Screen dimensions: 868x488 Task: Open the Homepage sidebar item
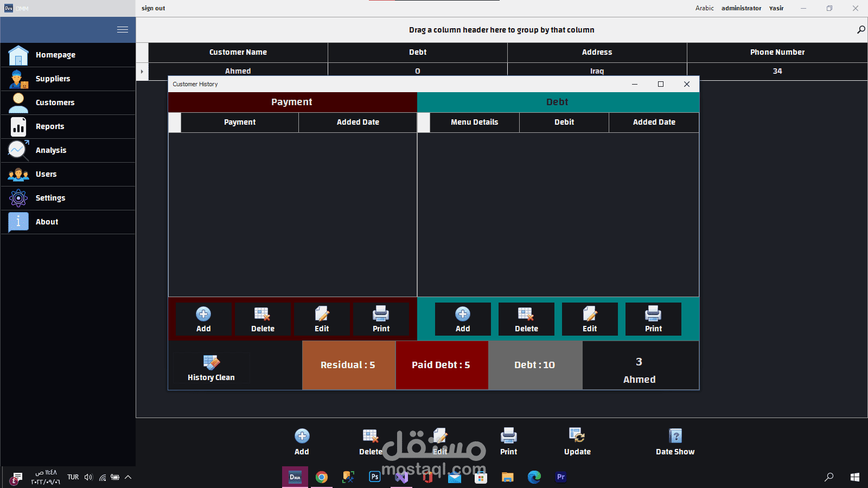click(x=68, y=55)
